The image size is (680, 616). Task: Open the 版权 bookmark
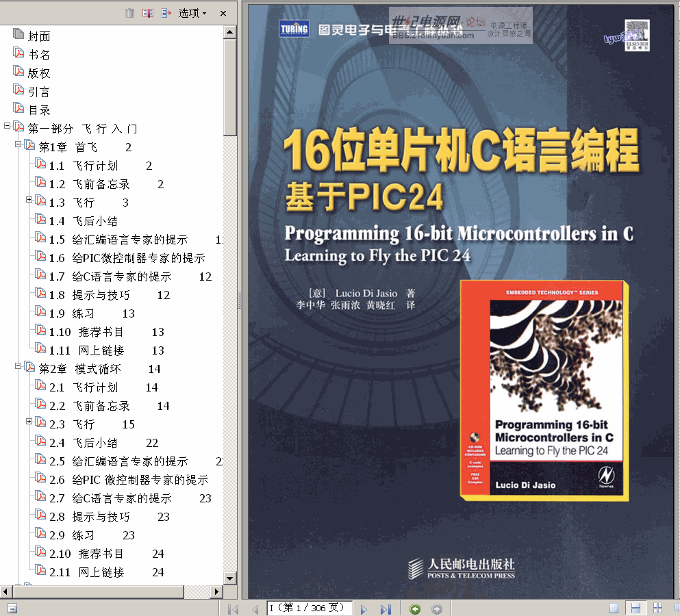pos(39,73)
